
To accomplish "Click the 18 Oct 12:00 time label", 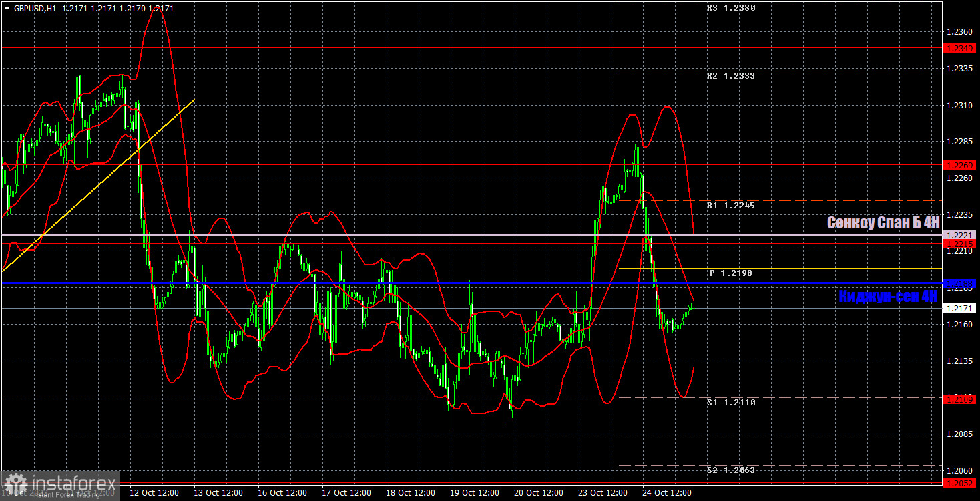I will 410,493.
